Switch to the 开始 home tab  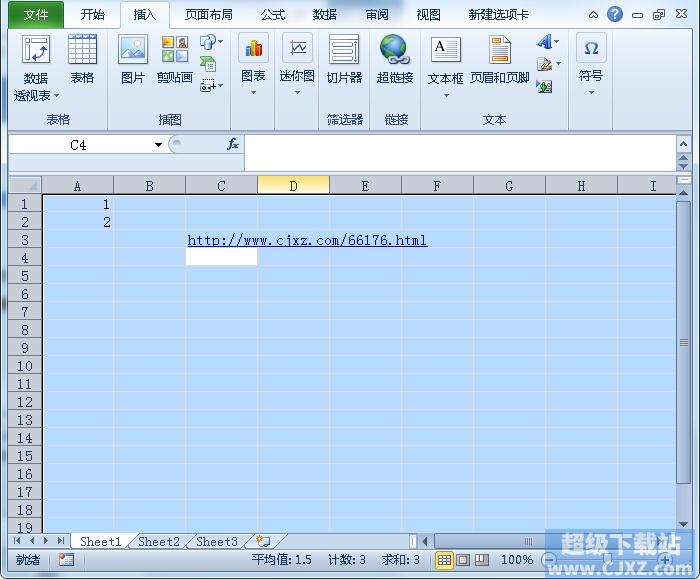tap(92, 15)
